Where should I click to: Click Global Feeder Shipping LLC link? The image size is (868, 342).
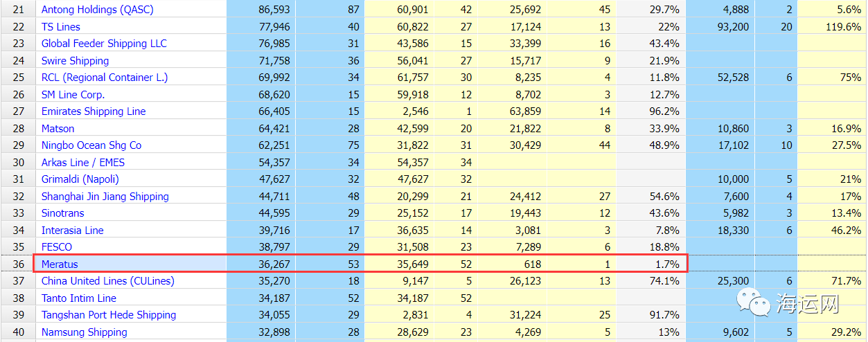pos(104,44)
